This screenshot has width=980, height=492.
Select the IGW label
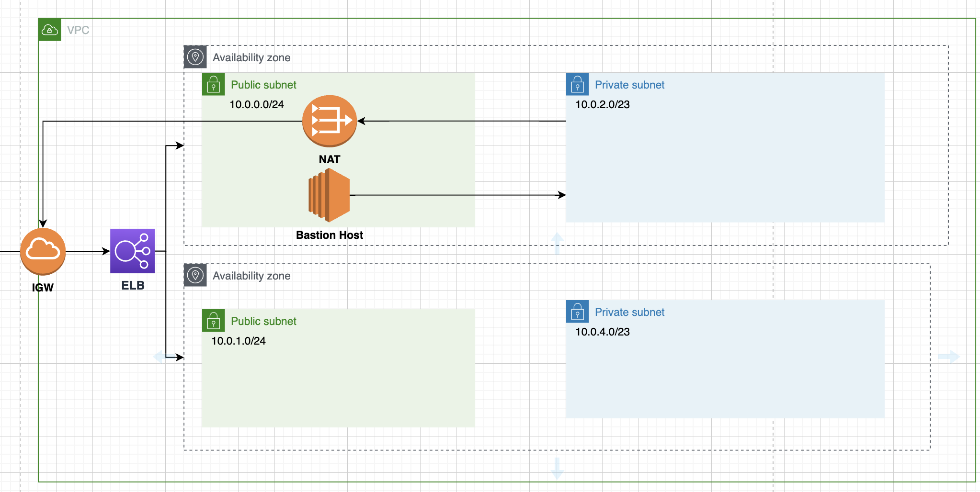43,288
